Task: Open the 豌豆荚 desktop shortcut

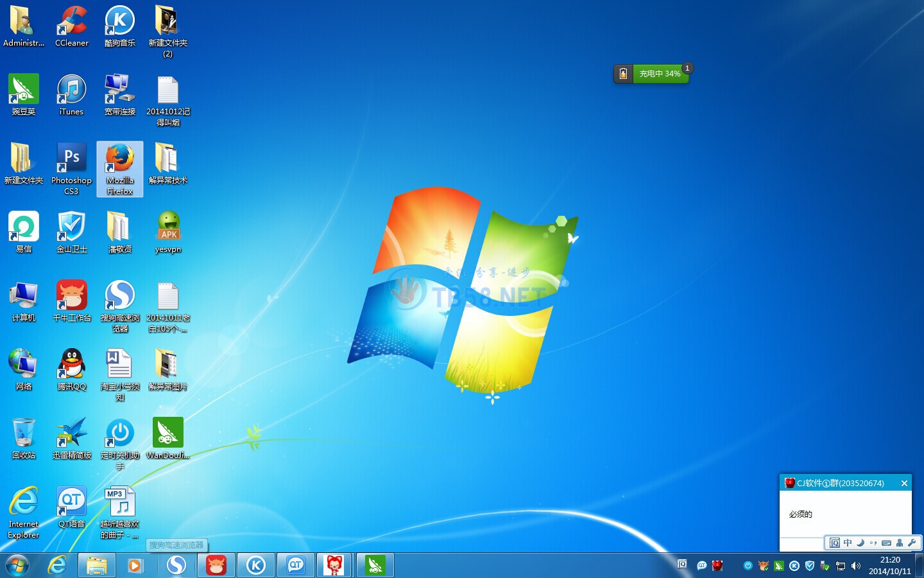Action: tap(24, 94)
